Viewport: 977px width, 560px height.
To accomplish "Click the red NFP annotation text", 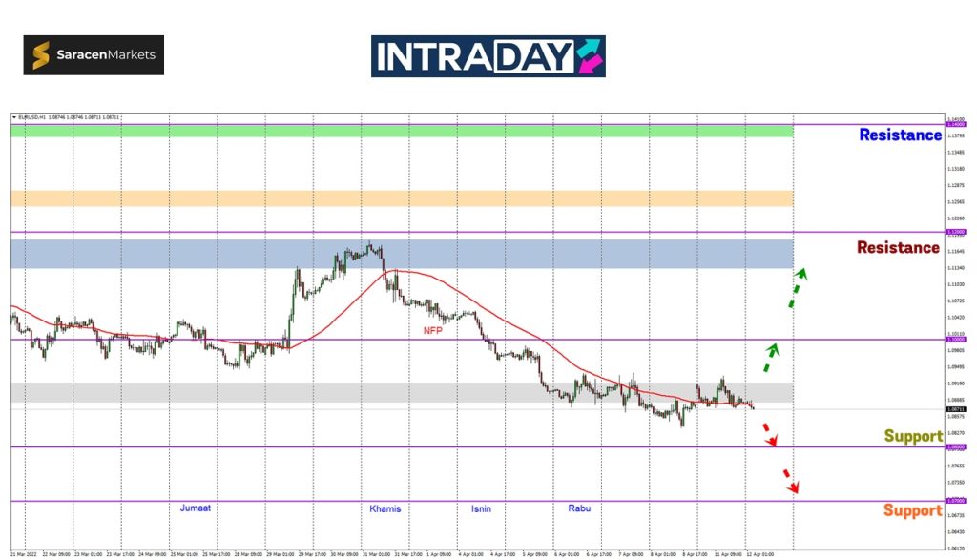I will pos(434,331).
